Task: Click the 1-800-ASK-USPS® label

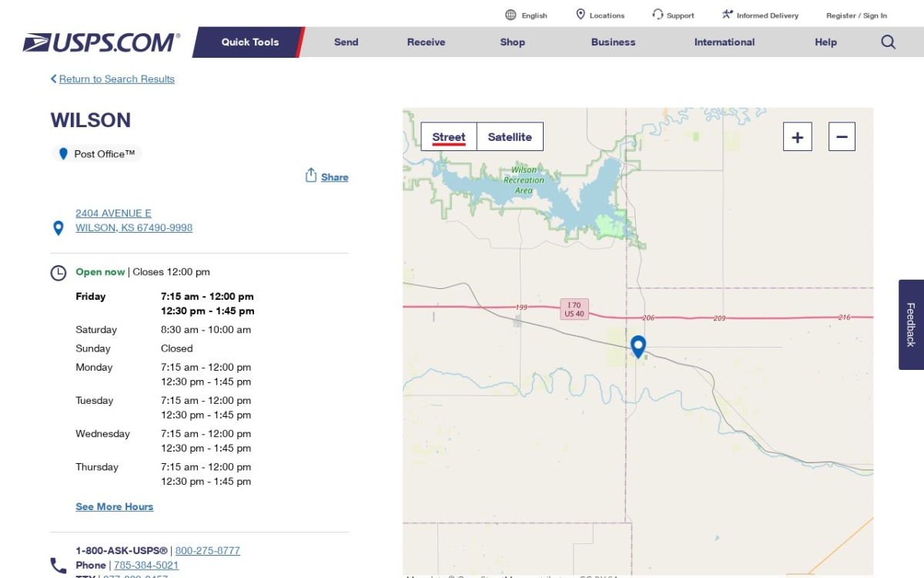Action: pyautogui.click(x=122, y=550)
